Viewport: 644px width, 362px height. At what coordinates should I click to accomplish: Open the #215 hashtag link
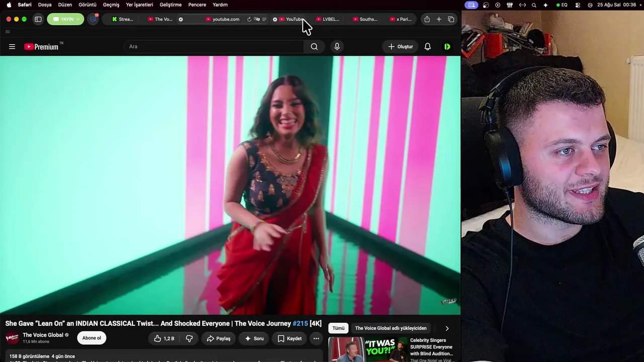(x=300, y=323)
